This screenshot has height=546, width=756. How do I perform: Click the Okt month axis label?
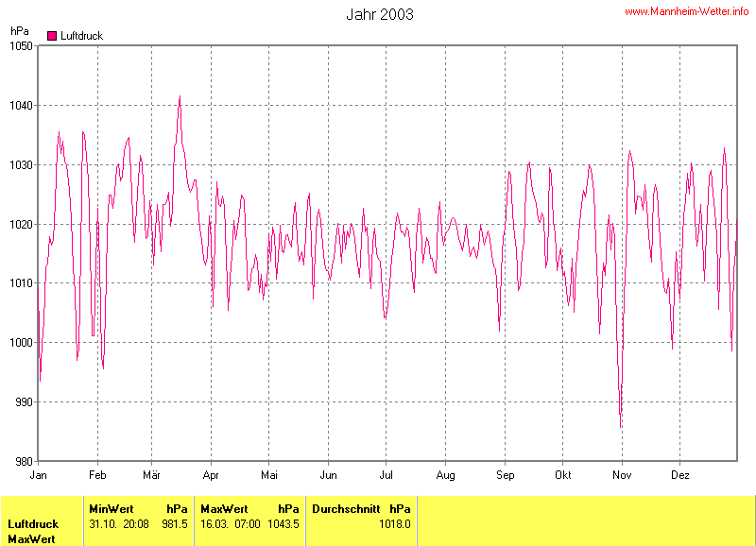[563, 474]
